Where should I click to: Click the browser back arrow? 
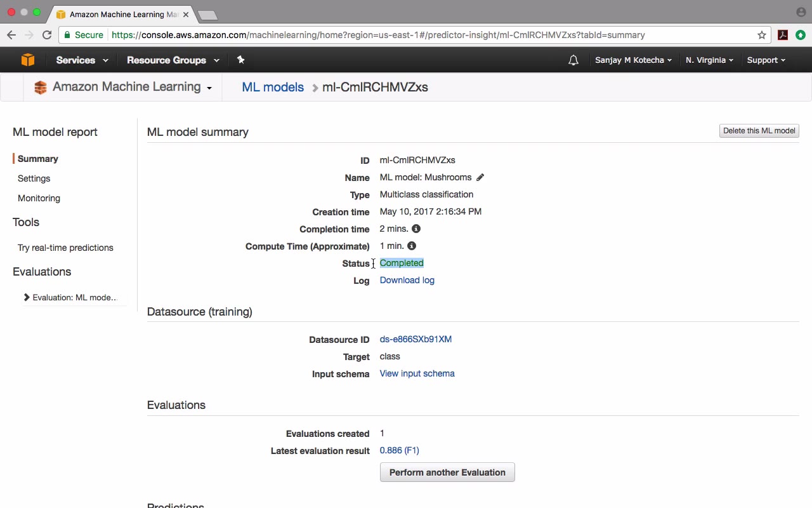point(11,35)
